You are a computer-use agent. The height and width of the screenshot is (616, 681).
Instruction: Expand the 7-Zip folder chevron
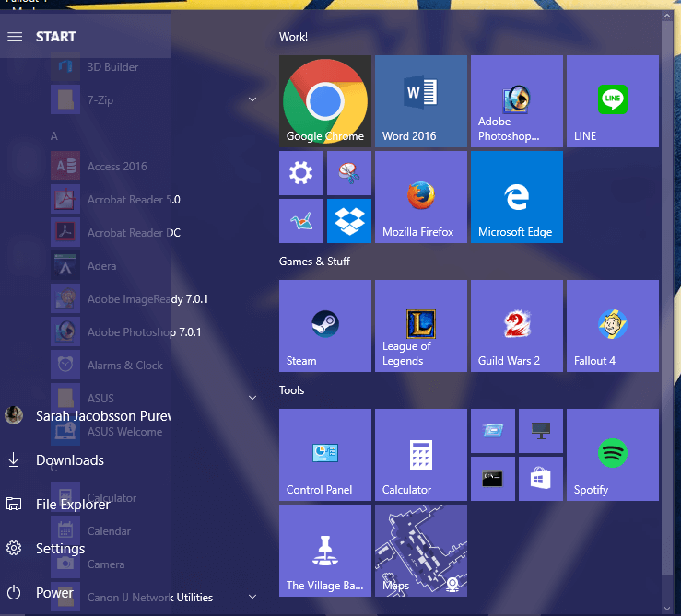252,99
